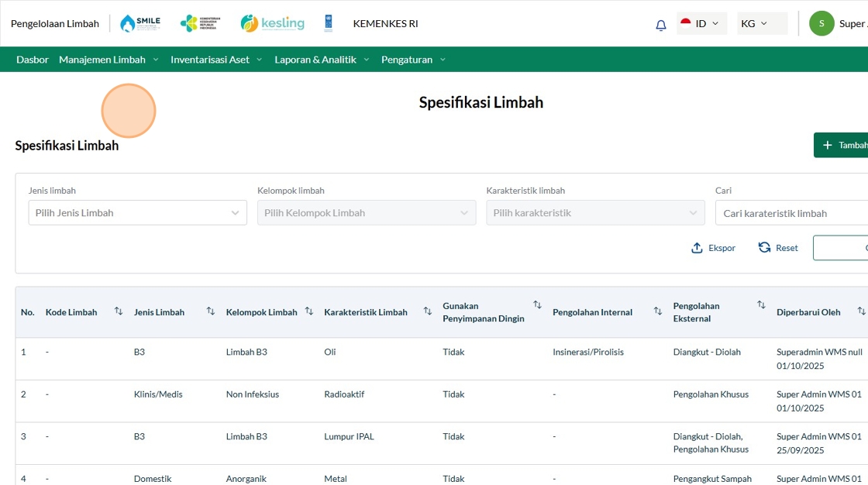Click the Kesling logo
Screen dimensions: 868x485
[x=272, y=23]
